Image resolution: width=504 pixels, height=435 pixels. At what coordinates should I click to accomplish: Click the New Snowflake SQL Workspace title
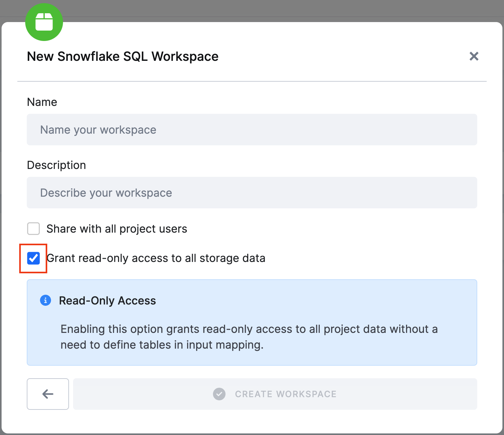tap(123, 56)
